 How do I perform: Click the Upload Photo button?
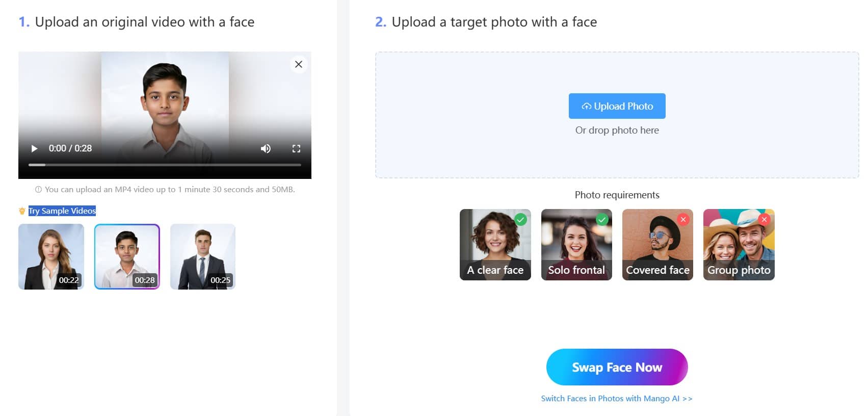coord(617,106)
